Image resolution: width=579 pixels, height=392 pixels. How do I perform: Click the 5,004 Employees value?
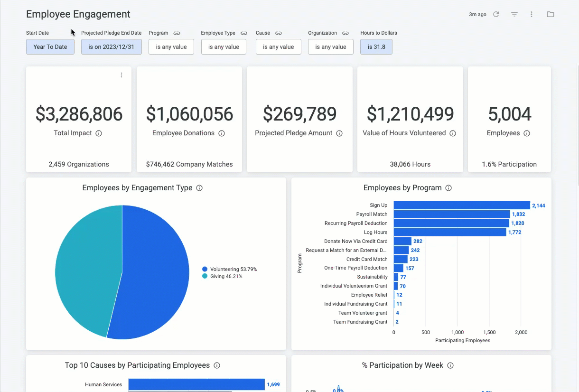coord(509,114)
